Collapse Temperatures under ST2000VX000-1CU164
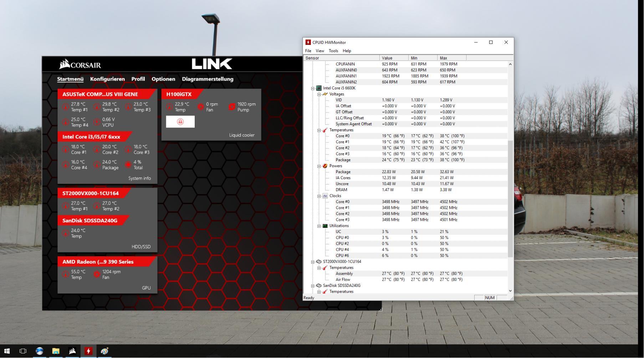The width and height of the screenshot is (644, 358). pos(319,268)
